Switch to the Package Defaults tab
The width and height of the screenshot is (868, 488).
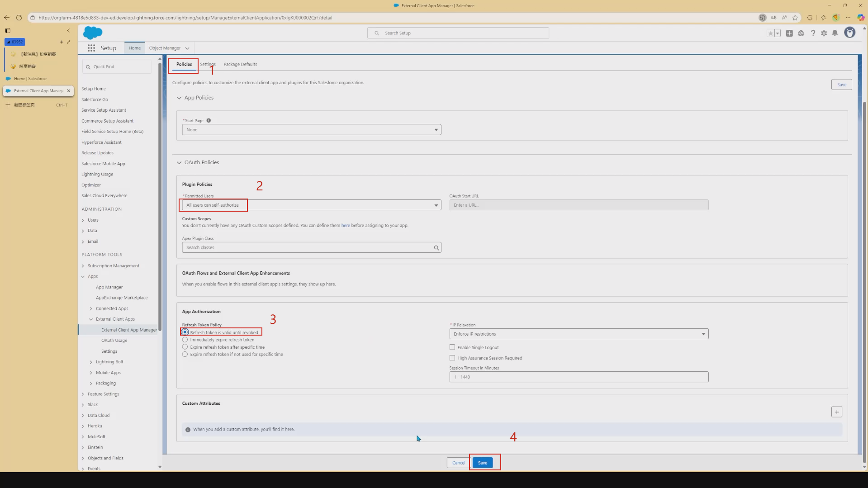240,64
